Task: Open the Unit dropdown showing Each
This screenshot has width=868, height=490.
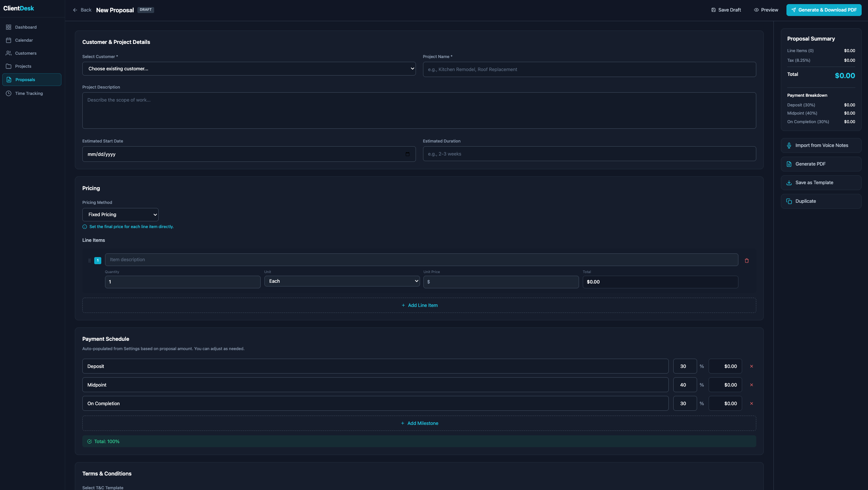Action: pos(341,281)
